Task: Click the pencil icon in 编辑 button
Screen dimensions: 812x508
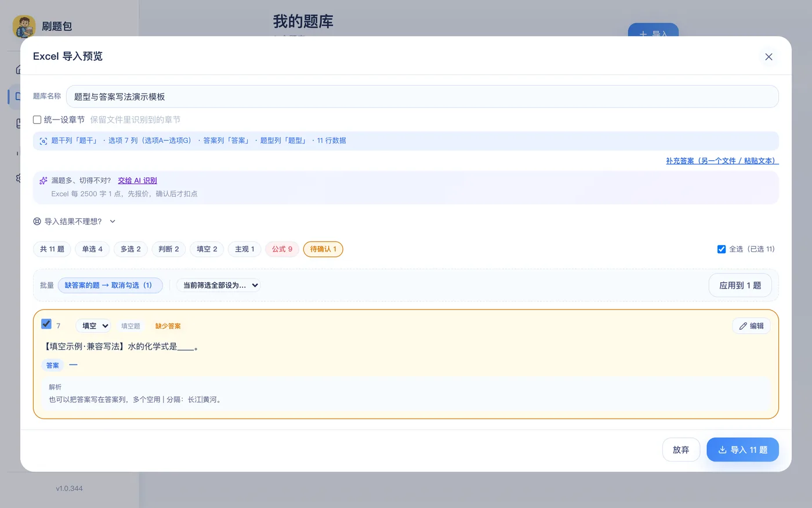Action: (743, 326)
